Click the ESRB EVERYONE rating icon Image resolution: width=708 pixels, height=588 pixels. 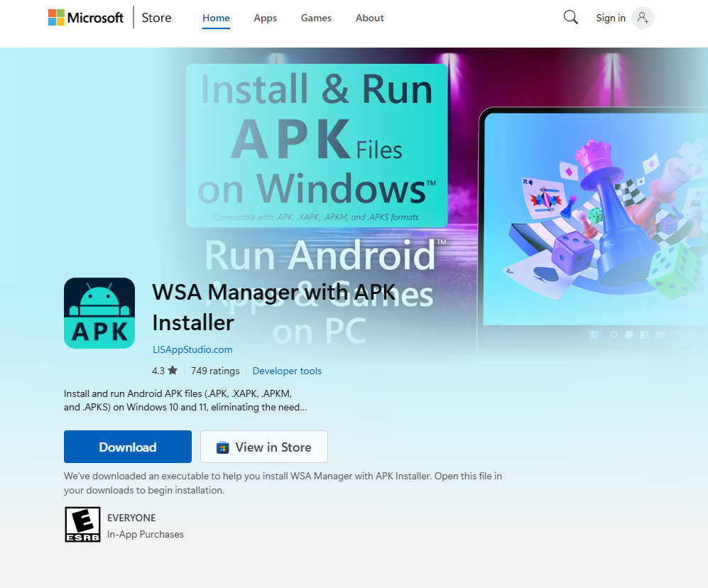(82, 524)
